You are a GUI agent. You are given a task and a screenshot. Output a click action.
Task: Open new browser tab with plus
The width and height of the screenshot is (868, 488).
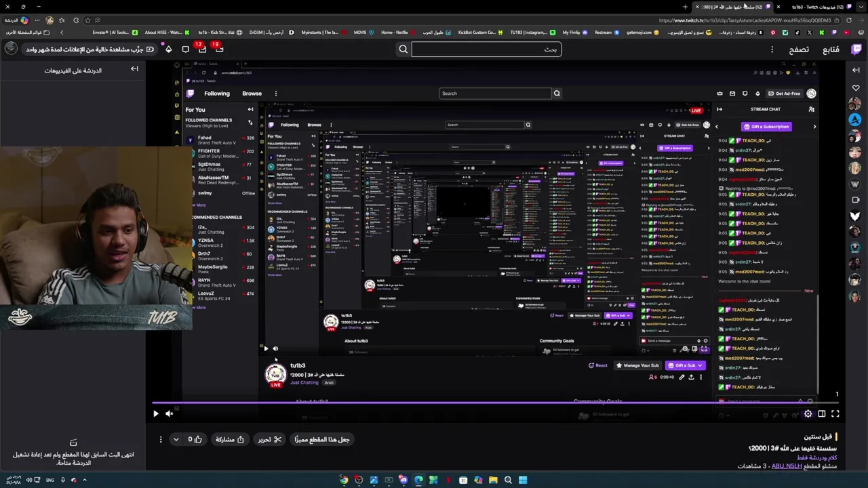click(685, 7)
